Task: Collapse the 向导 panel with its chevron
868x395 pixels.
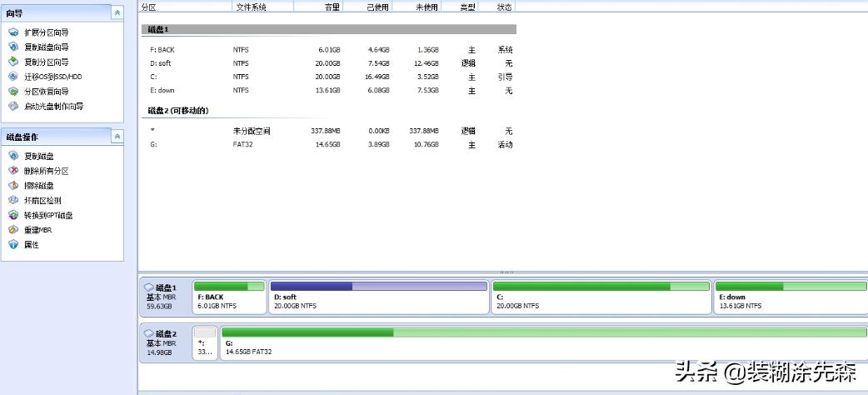Action: [117, 12]
